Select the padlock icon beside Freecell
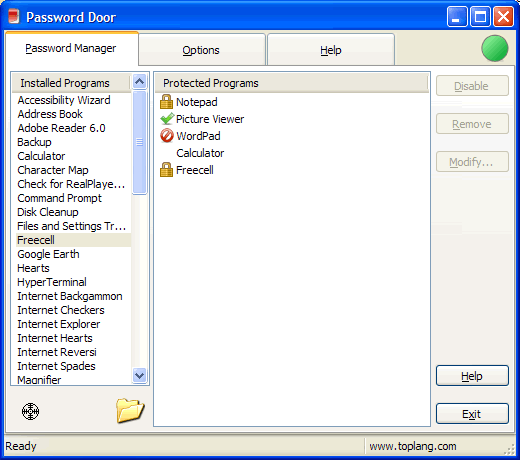The image size is (520, 460). (166, 170)
